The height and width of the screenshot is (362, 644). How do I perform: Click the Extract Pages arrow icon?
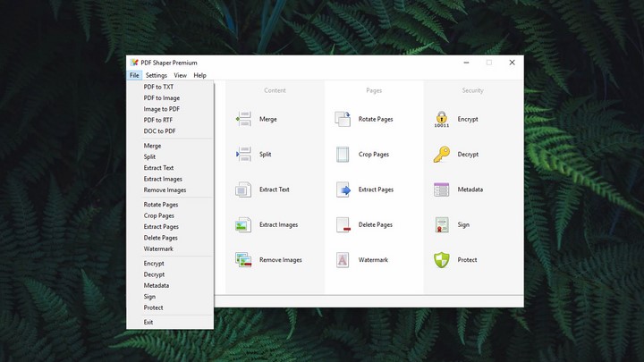click(343, 189)
